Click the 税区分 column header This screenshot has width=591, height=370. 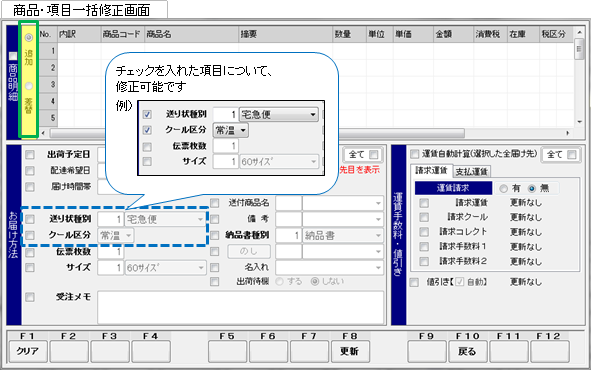556,34
